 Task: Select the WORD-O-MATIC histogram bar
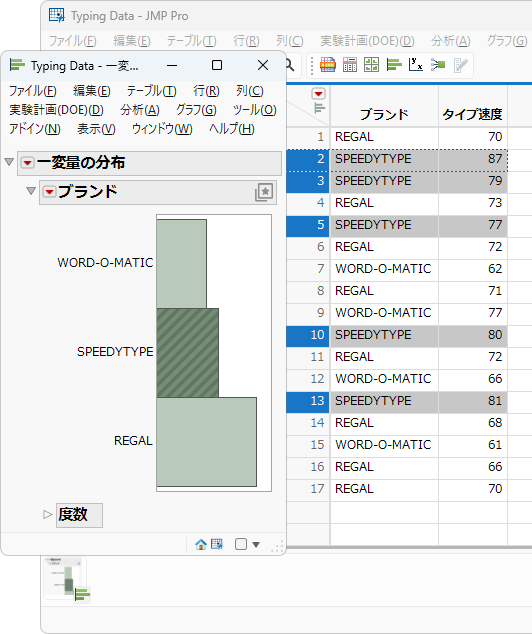[x=182, y=264]
